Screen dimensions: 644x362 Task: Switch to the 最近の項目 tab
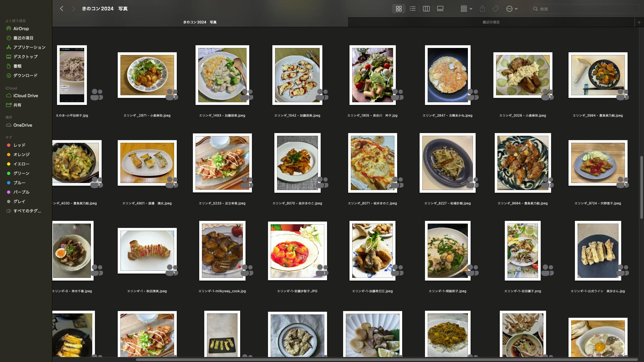click(x=491, y=22)
